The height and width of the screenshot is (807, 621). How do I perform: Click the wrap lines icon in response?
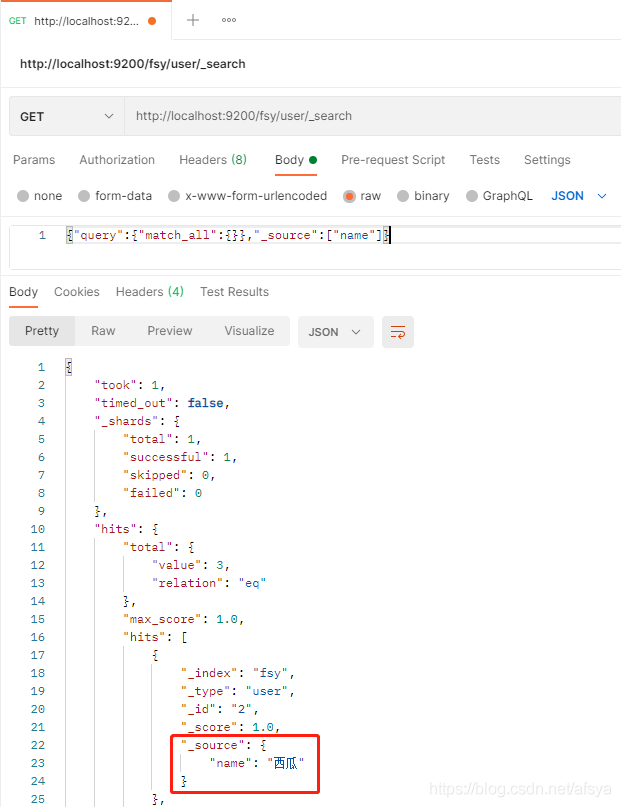click(x=398, y=332)
